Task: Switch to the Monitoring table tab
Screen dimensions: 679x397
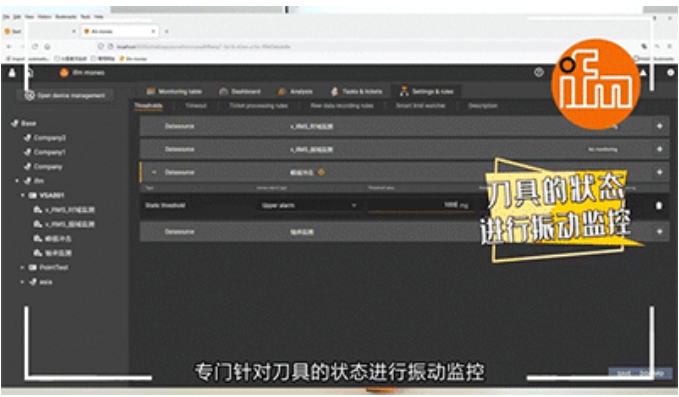Action: (174, 91)
